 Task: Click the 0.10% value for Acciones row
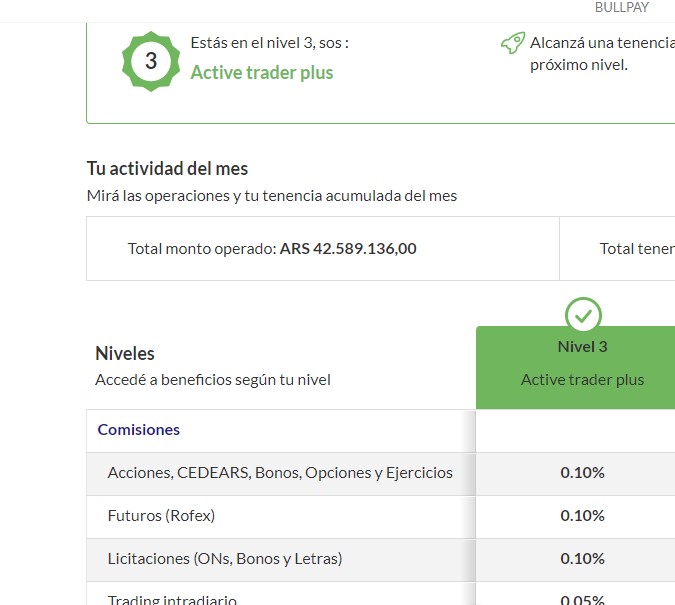582,473
